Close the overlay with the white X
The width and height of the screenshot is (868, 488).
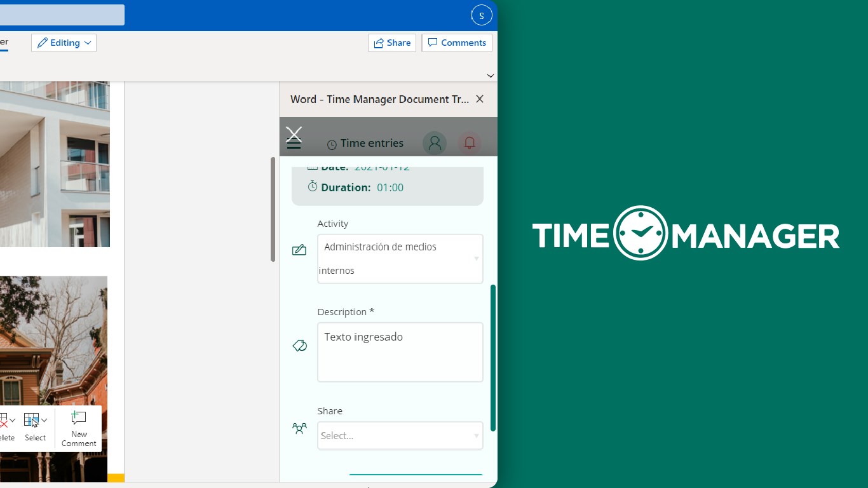tap(294, 133)
